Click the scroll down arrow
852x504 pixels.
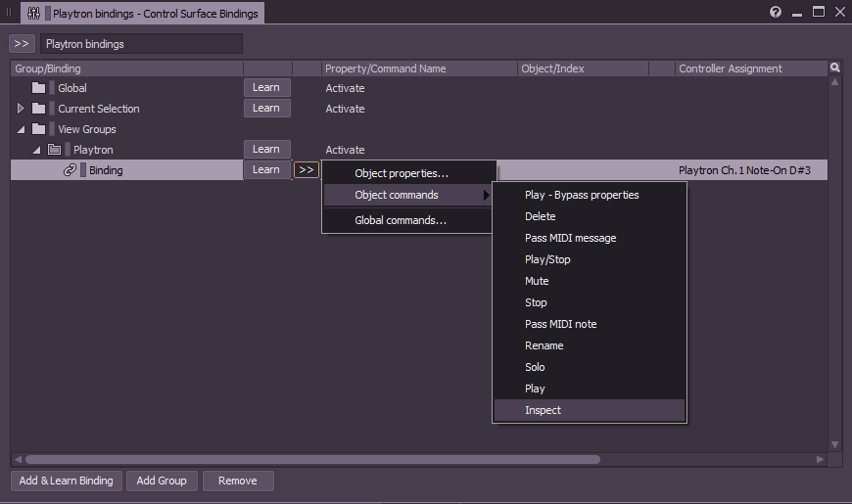834,445
